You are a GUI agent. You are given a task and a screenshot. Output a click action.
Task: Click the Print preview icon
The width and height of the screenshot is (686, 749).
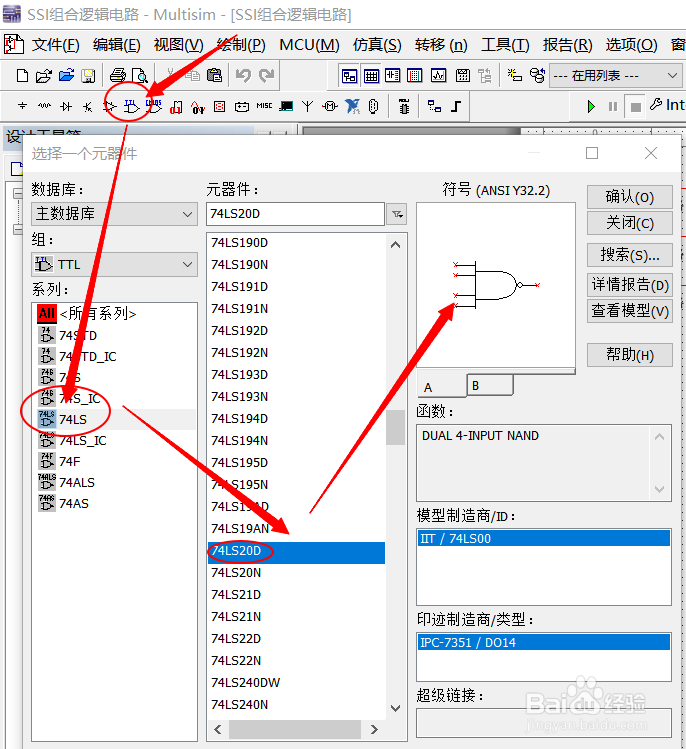[140, 75]
